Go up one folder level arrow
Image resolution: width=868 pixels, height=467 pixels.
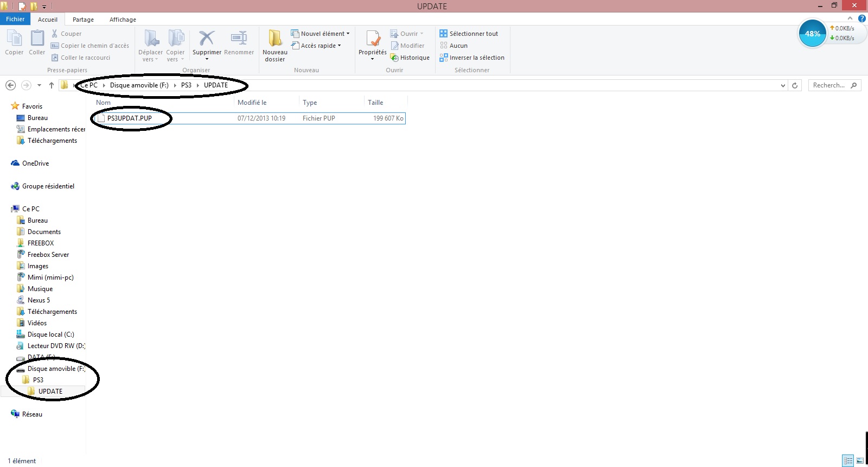click(52, 85)
